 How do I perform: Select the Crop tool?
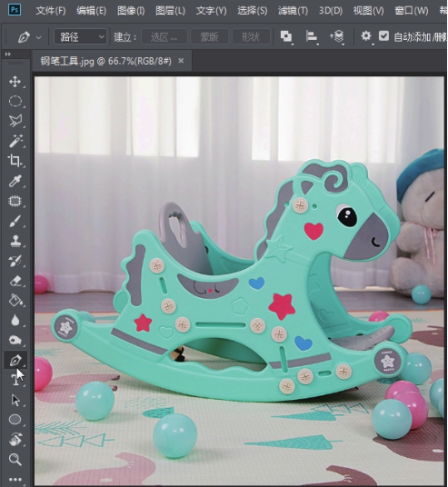click(x=15, y=161)
